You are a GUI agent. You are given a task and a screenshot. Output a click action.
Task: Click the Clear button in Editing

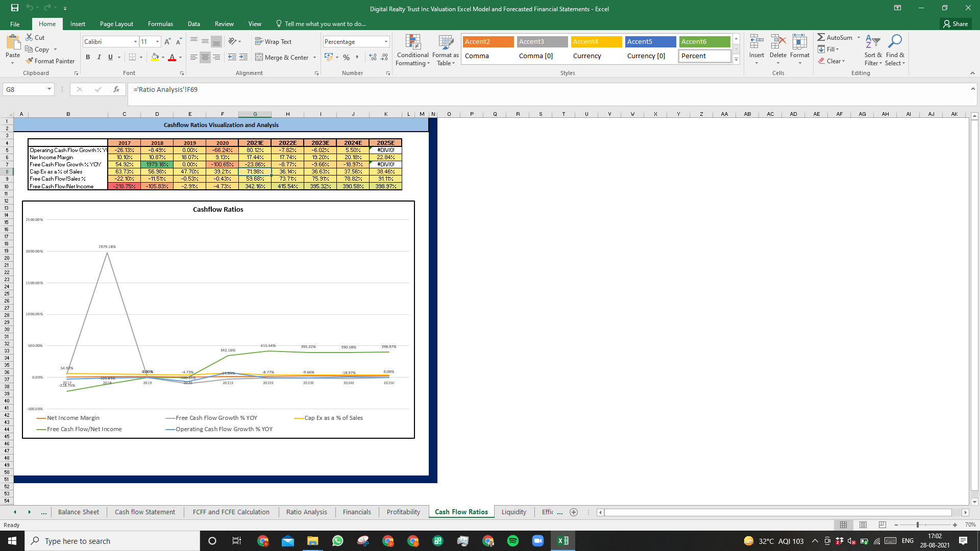(831, 61)
